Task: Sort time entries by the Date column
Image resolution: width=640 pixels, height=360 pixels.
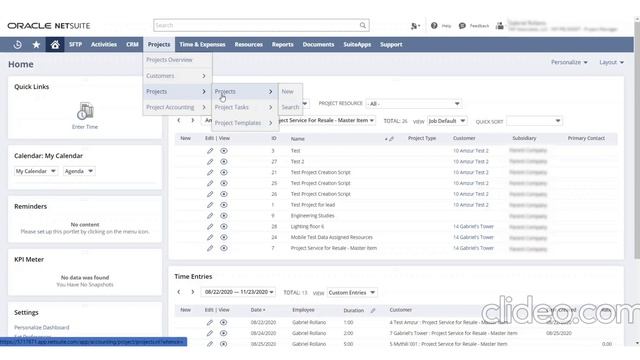Action: click(258, 310)
